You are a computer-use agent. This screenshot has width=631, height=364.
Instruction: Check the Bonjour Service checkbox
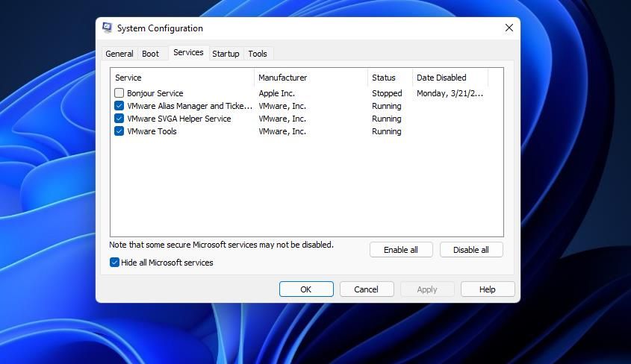pos(119,92)
